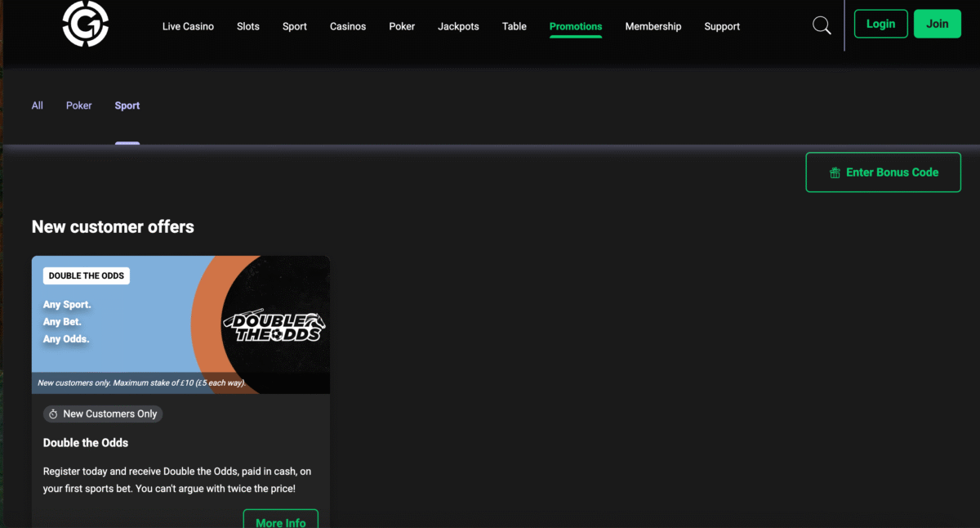Image resolution: width=980 pixels, height=528 pixels.
Task: Click the green Join button
Action: (x=937, y=24)
